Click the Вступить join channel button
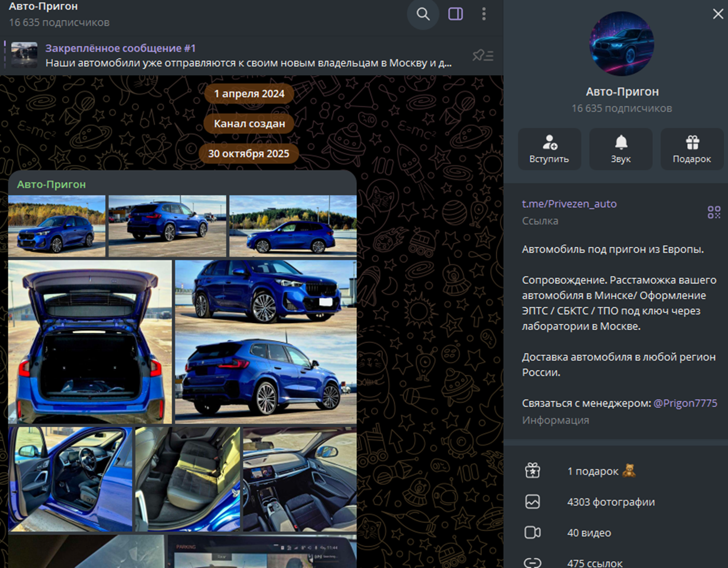This screenshot has width=728, height=568. 549,149
